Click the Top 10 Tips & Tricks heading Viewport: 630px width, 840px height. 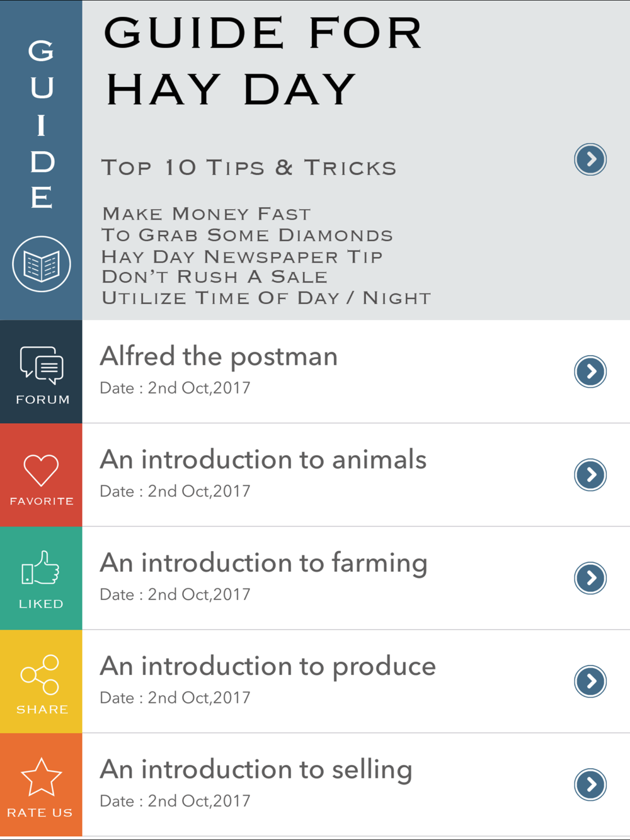click(x=249, y=167)
